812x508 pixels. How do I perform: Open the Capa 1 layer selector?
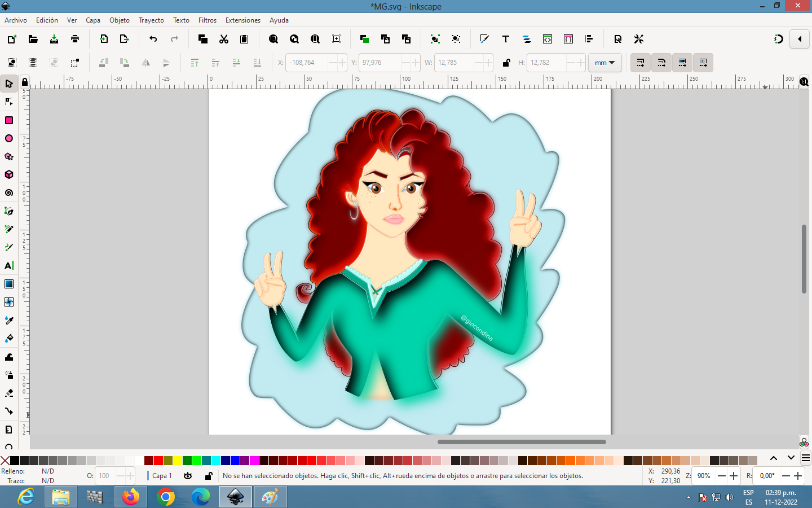(x=162, y=476)
